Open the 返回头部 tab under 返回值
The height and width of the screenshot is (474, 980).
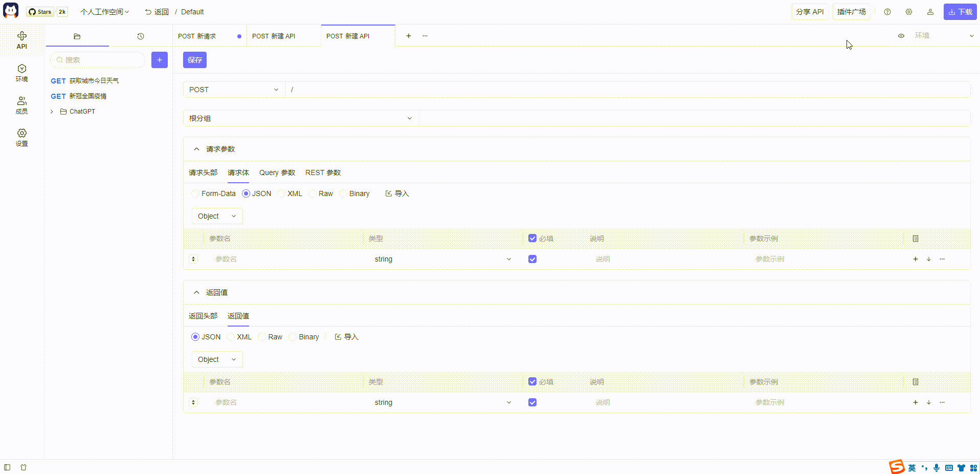coord(203,316)
